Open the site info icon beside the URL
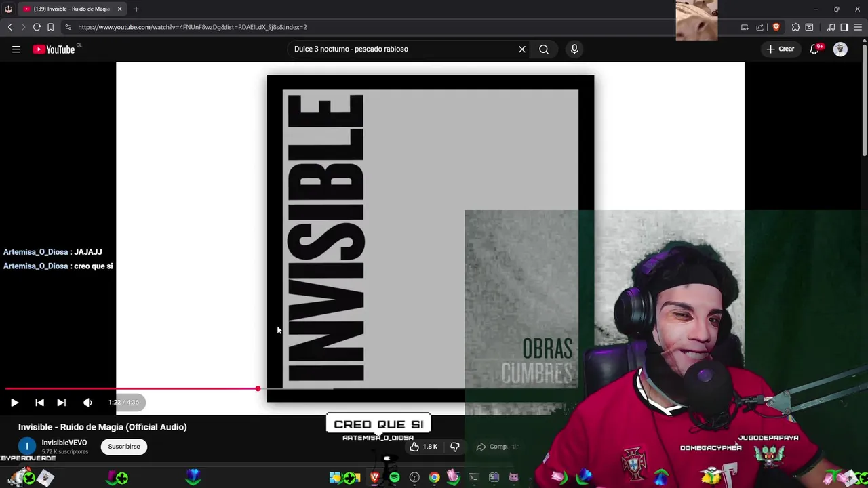Viewport: 868px width, 488px height. pyautogui.click(x=68, y=27)
